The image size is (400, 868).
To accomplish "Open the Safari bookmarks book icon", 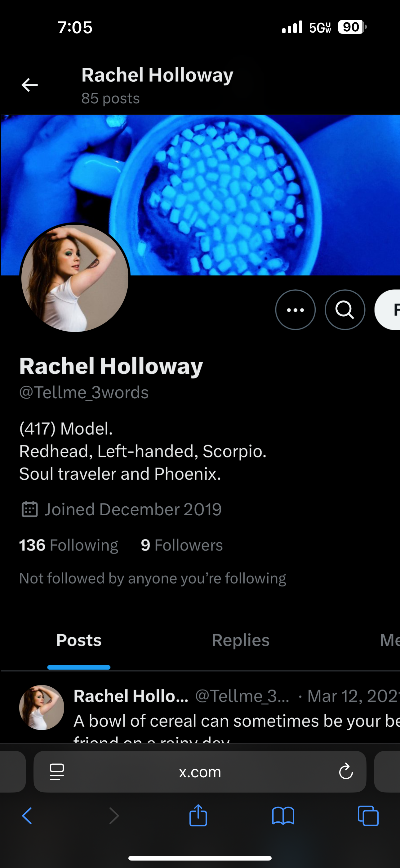I will pyautogui.click(x=283, y=816).
